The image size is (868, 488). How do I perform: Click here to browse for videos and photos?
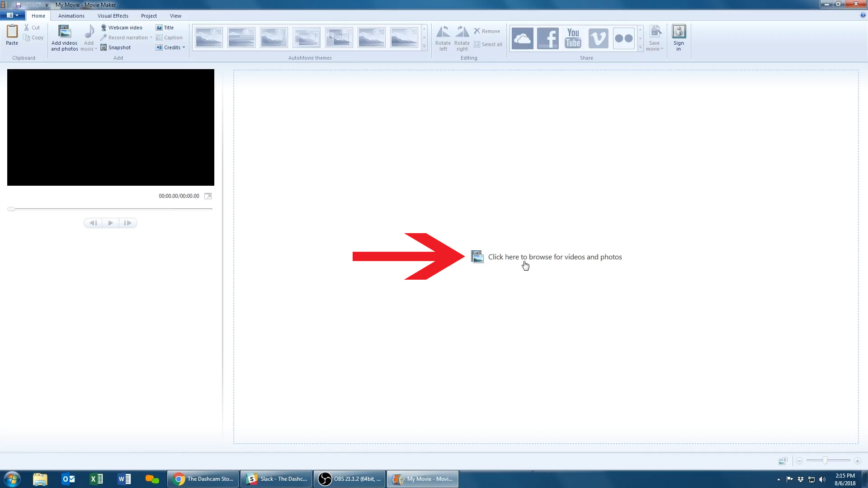point(554,257)
